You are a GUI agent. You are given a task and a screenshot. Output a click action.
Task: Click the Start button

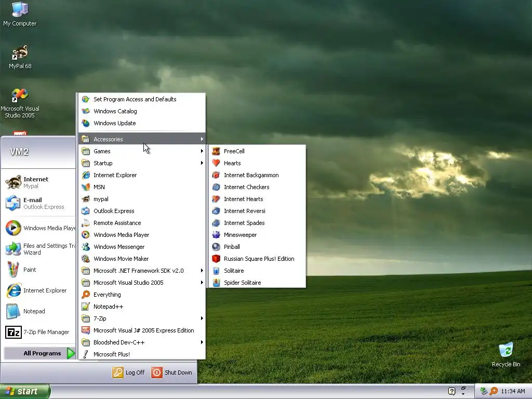[x=25, y=391]
